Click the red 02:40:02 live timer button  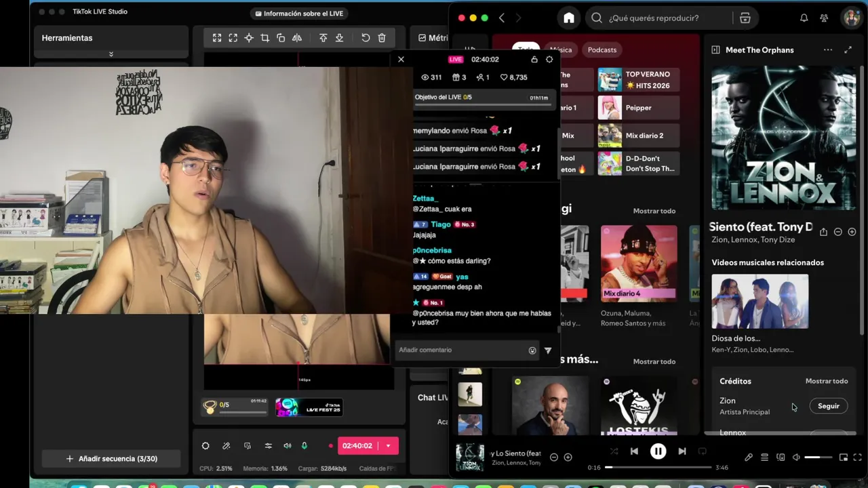point(357,445)
